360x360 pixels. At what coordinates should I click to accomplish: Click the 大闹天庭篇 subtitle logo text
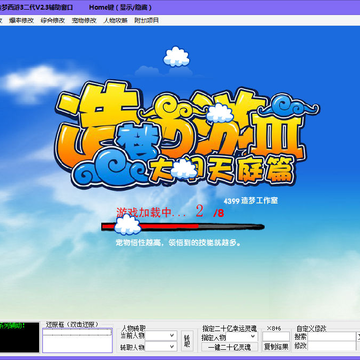click(x=222, y=170)
